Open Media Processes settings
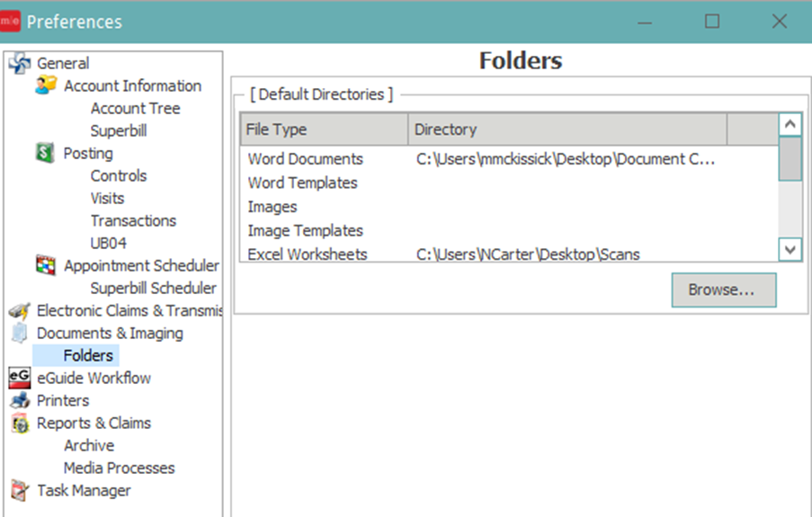 [119, 468]
